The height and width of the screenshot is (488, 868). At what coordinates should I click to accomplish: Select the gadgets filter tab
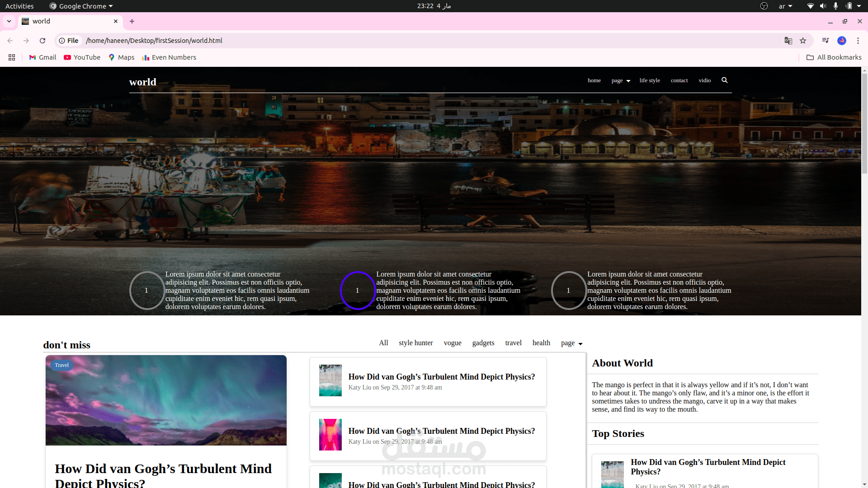pyautogui.click(x=483, y=343)
